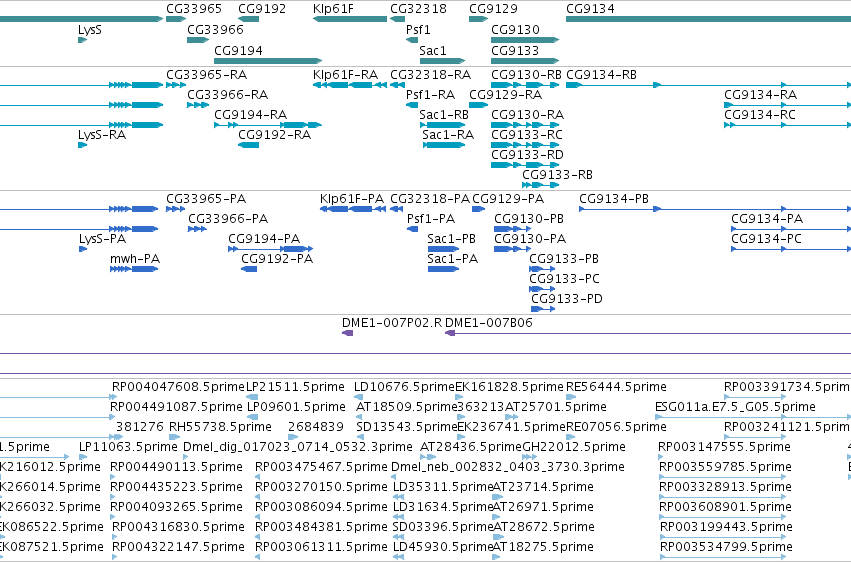Click the LysS-PA protein label
Viewport: 851px width, 562px height.
(103, 239)
